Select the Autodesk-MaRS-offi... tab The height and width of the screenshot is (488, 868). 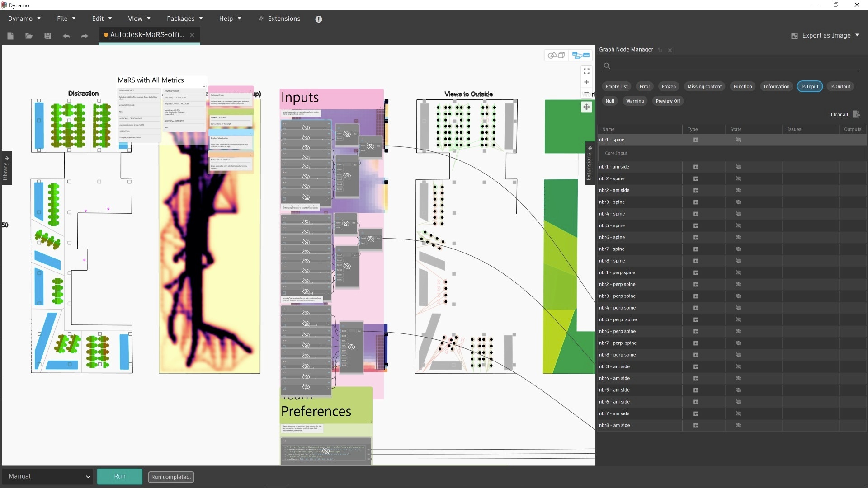click(146, 35)
